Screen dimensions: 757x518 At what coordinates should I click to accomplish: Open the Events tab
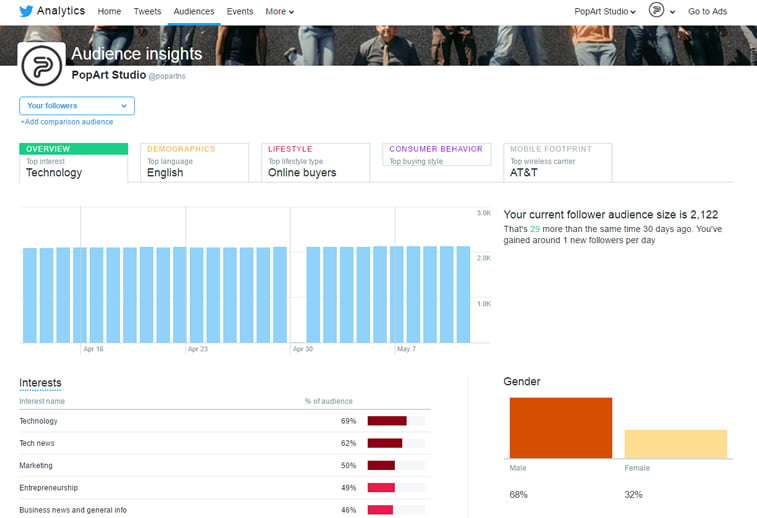pos(240,11)
